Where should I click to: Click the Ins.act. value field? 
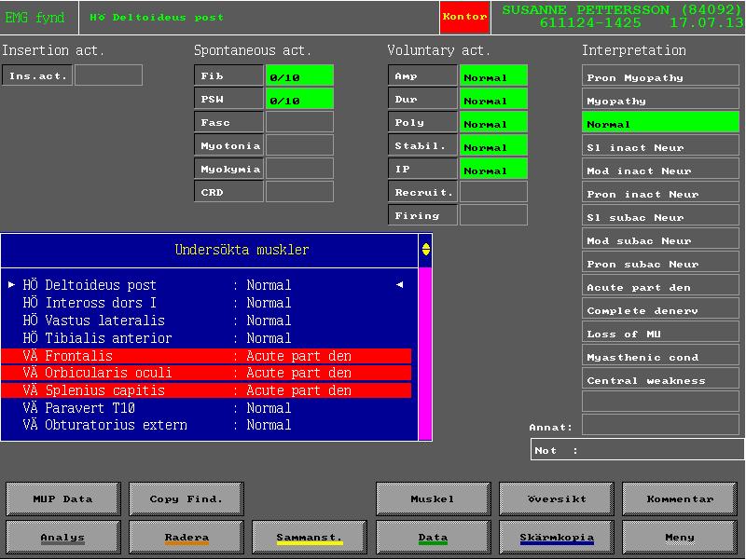[108, 75]
